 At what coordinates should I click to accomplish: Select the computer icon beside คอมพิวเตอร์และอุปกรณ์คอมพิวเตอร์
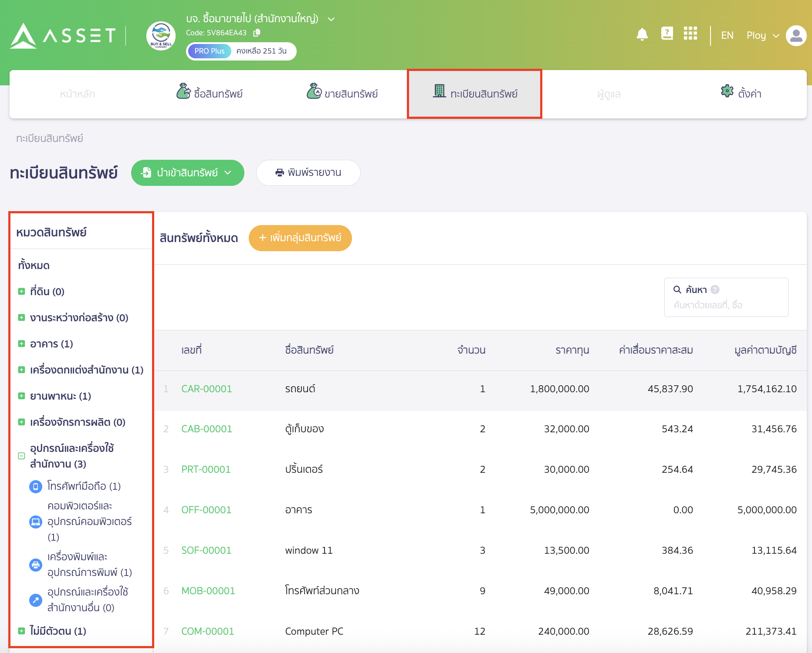(x=35, y=522)
